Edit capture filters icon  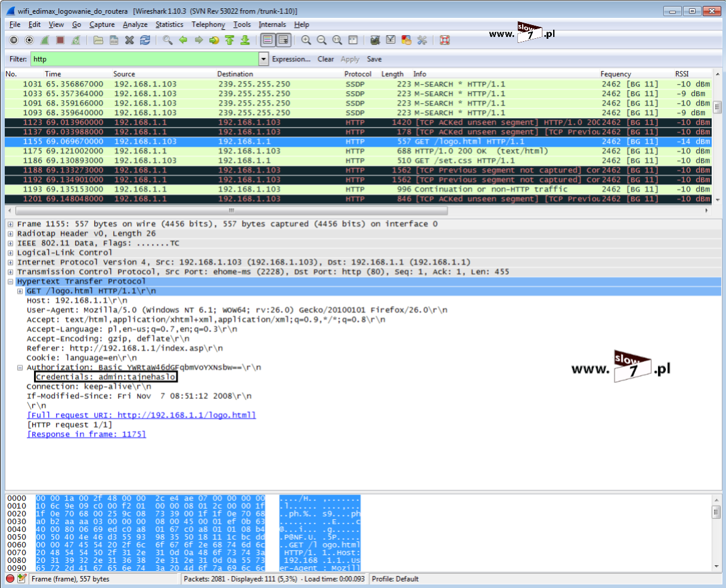pyautogui.click(x=375, y=40)
